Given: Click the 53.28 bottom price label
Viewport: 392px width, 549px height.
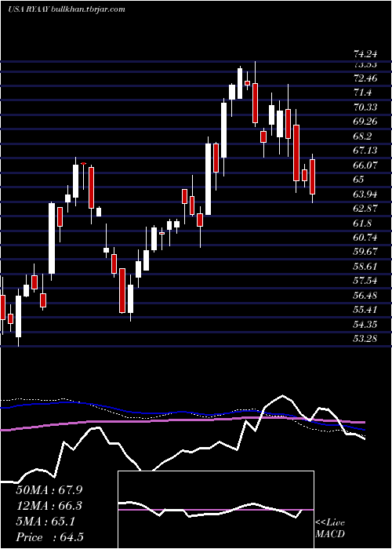Looking at the screenshot, I should (x=366, y=339).
